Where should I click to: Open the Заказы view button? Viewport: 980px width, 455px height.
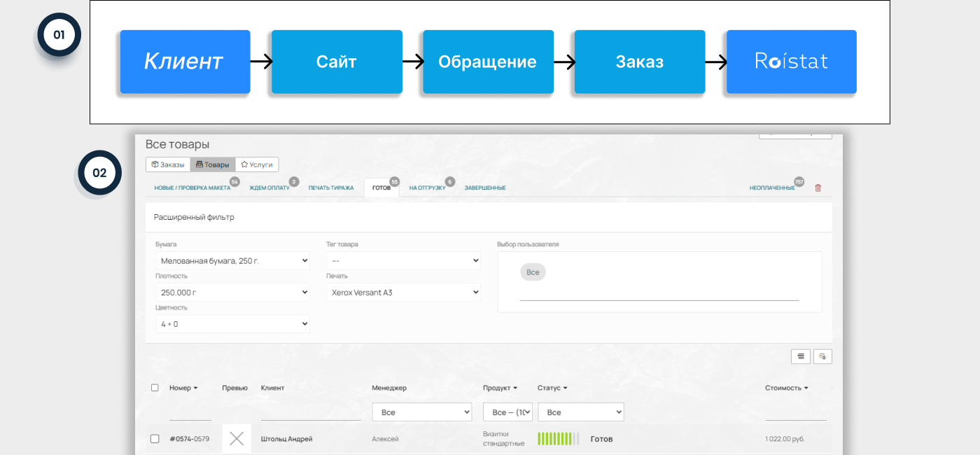coord(168,164)
